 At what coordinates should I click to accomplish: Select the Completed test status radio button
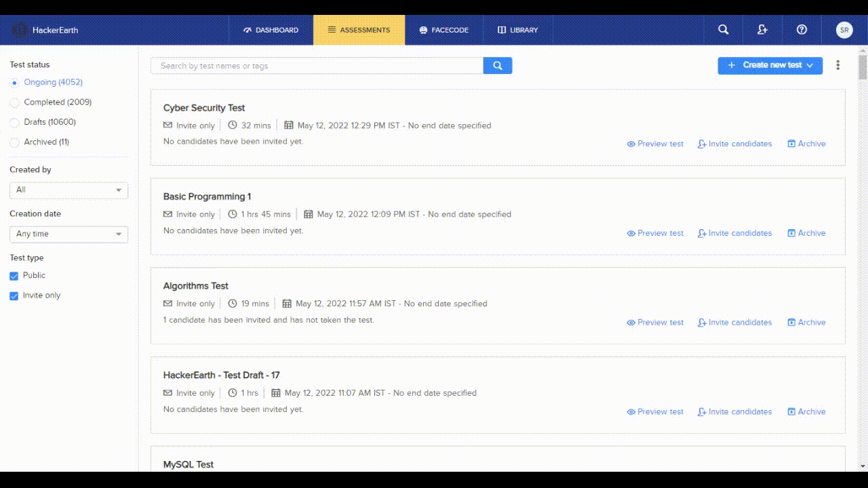(14, 102)
